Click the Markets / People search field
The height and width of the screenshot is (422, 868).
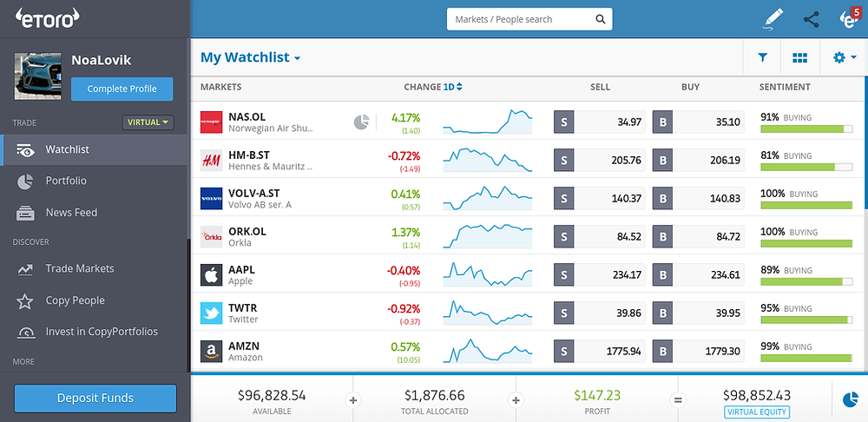pyautogui.click(x=529, y=19)
